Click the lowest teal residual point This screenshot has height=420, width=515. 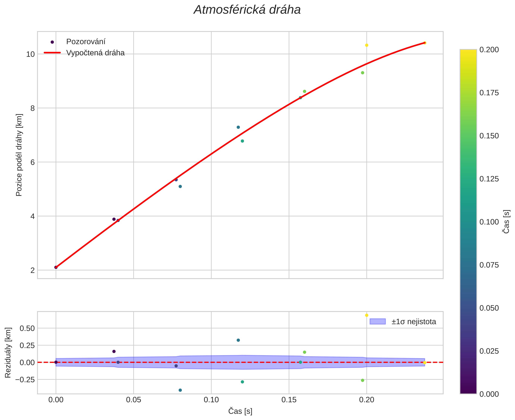click(180, 390)
